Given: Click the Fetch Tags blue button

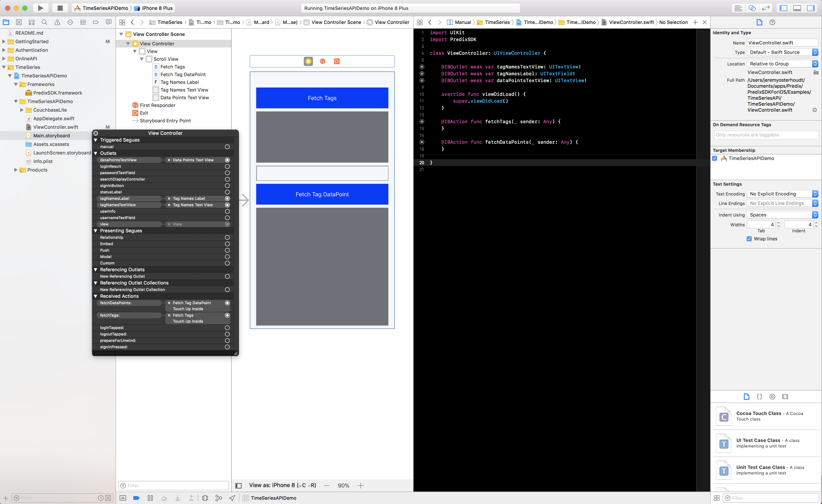Looking at the screenshot, I should pyautogui.click(x=322, y=98).
